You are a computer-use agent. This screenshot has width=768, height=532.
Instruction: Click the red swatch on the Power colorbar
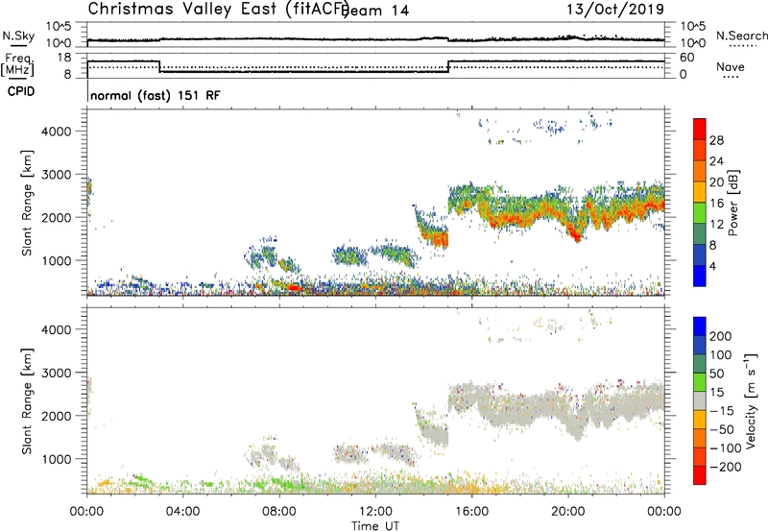700,129
